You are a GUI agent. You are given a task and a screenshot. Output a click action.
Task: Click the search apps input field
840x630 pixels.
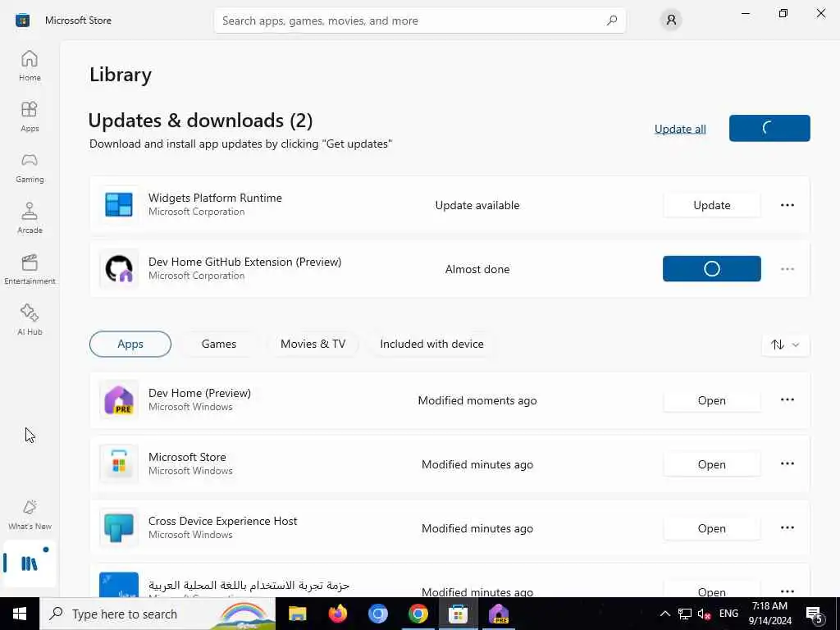[x=419, y=21]
